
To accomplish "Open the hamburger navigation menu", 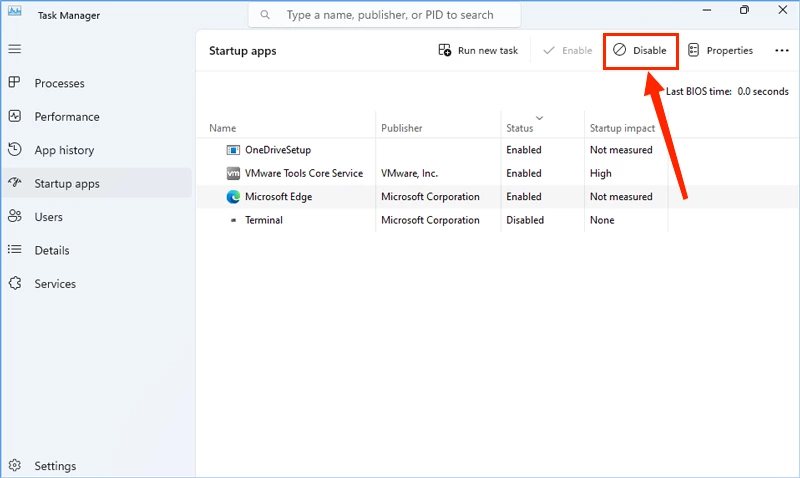I will pyautogui.click(x=14, y=49).
